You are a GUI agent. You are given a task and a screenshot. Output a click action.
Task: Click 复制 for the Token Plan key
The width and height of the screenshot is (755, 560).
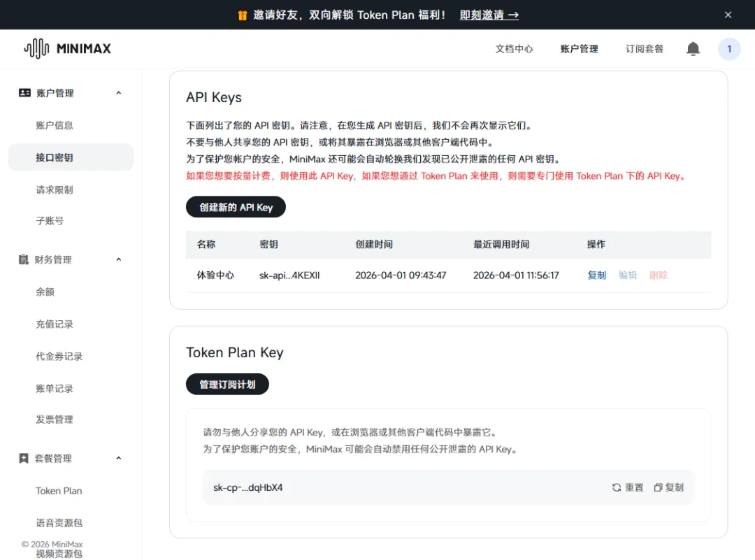point(674,487)
